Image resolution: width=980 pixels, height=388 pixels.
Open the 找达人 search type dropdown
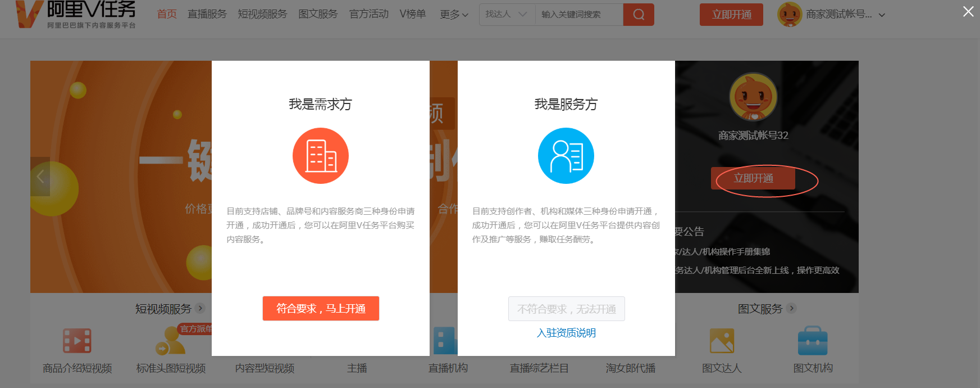(507, 15)
